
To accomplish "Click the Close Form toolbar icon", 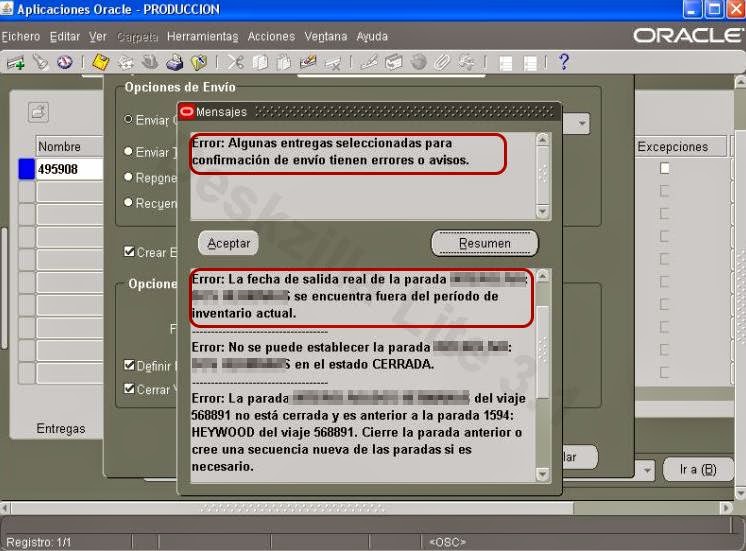I will [199, 62].
